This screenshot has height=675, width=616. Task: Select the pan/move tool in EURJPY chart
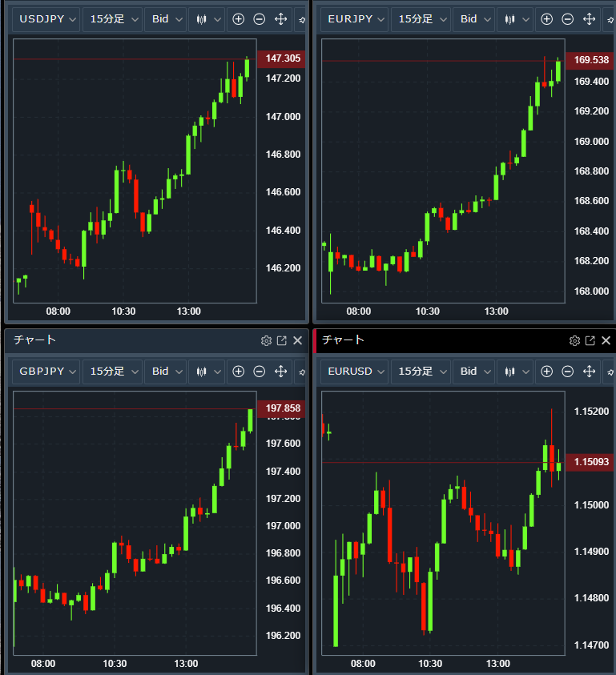point(590,19)
